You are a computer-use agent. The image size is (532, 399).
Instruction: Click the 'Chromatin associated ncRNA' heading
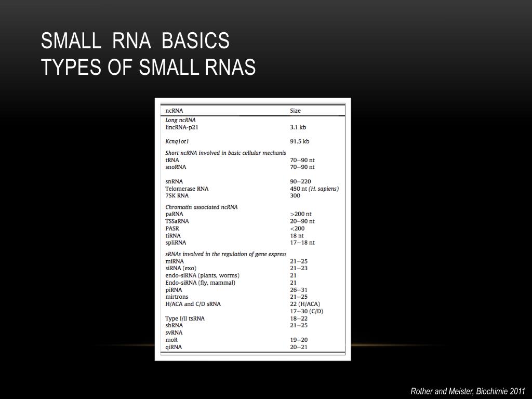click(x=201, y=207)
